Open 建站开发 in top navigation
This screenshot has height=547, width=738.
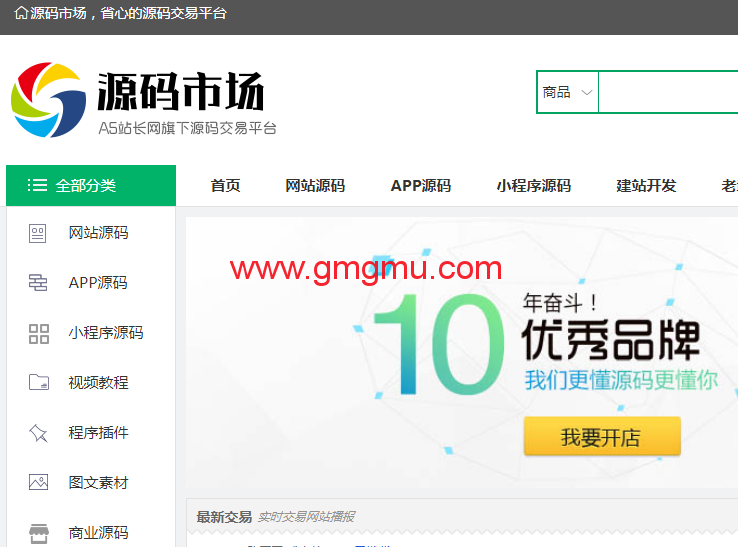coord(646,185)
